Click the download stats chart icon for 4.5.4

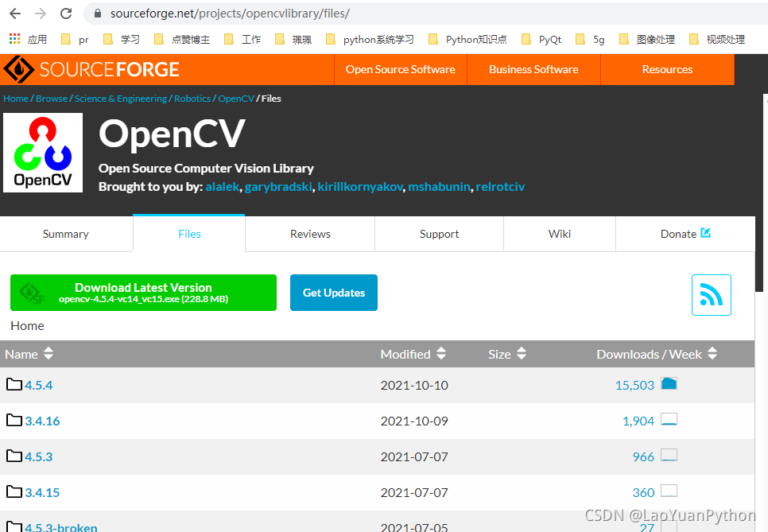click(x=669, y=383)
